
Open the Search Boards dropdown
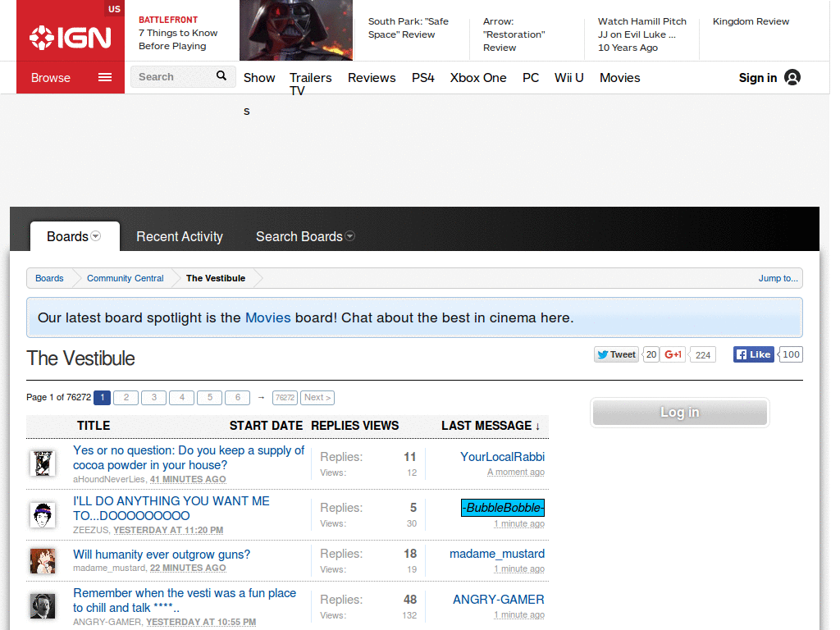point(350,236)
